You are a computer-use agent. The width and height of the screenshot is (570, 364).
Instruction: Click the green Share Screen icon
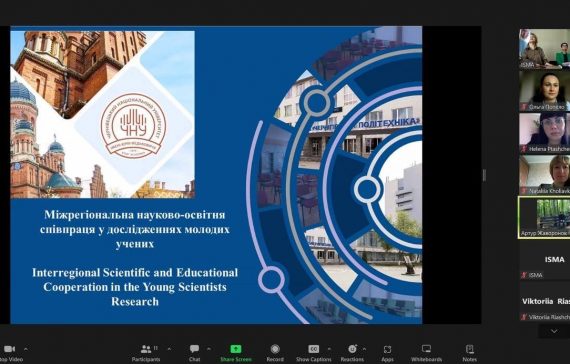pos(236,349)
